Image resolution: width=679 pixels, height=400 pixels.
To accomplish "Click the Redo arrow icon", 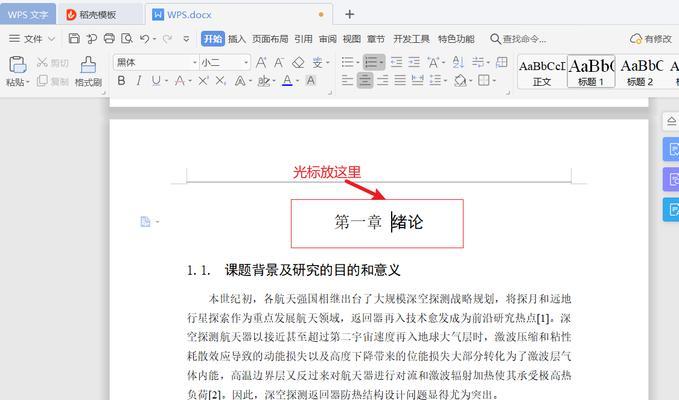I will point(167,39).
